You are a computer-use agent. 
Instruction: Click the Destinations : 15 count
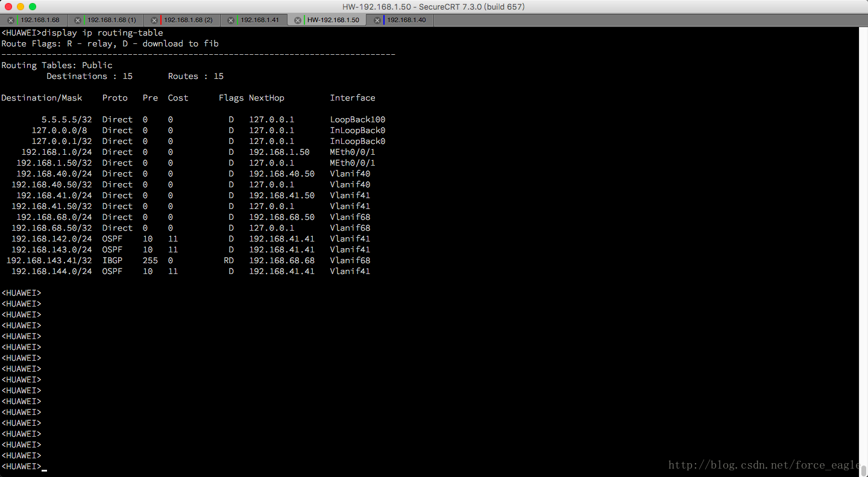point(90,76)
